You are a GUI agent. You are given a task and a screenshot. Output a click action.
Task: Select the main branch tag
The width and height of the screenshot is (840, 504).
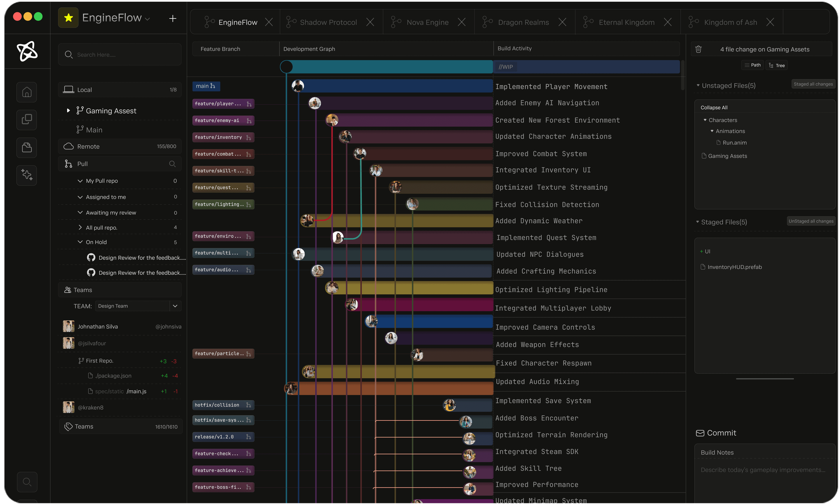pyautogui.click(x=206, y=86)
